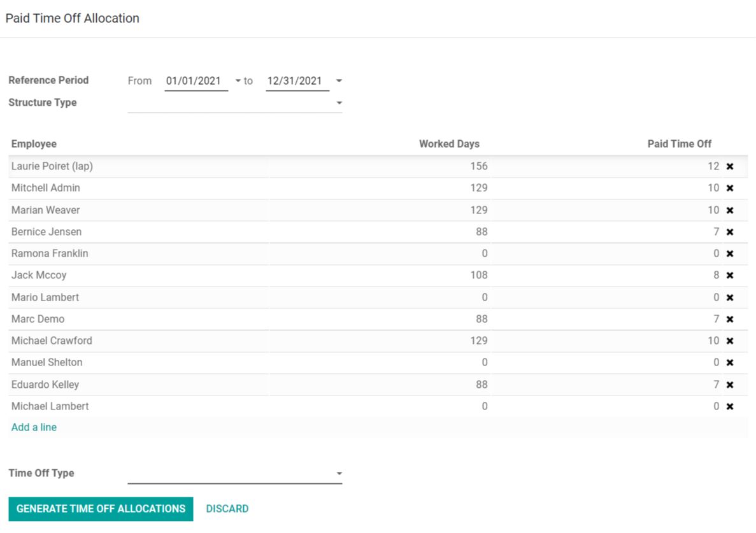Delete Marc Demo line via x icon
756x533 pixels.
[x=730, y=319]
